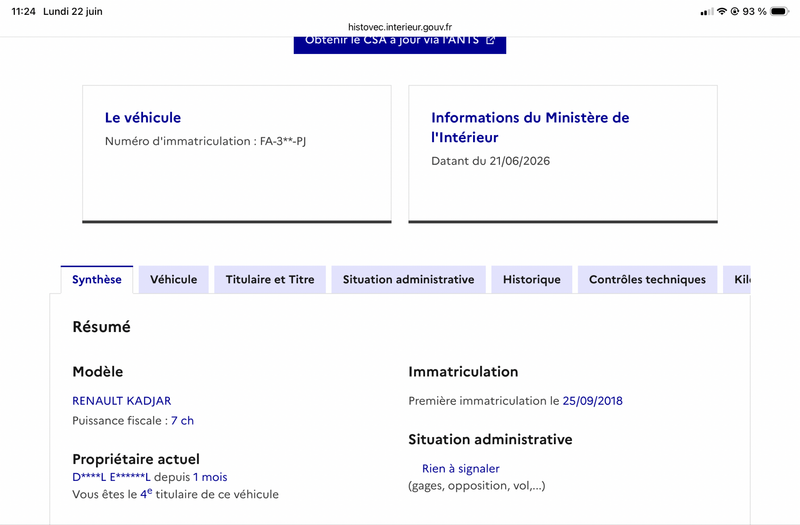Click the Obtenir le CSA à jour button
This screenshot has width=800, height=525.
tap(399, 44)
